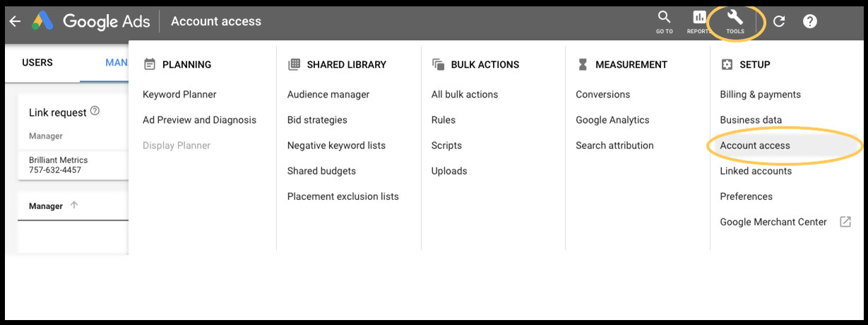
Task: Click the Google Merchant Center external link icon
Action: pyautogui.click(x=845, y=222)
